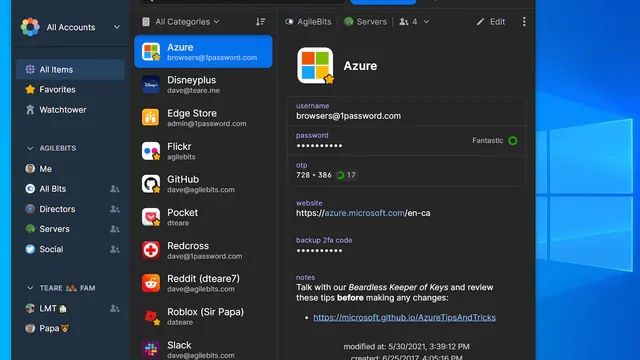This screenshot has height=360, width=640.
Task: Copy the username browsers@1password.com field
Action: point(407,111)
